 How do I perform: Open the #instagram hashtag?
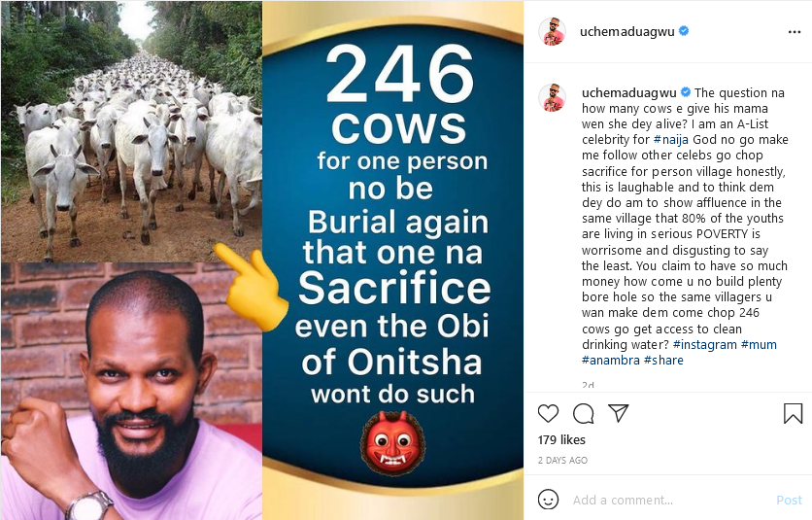pos(704,344)
